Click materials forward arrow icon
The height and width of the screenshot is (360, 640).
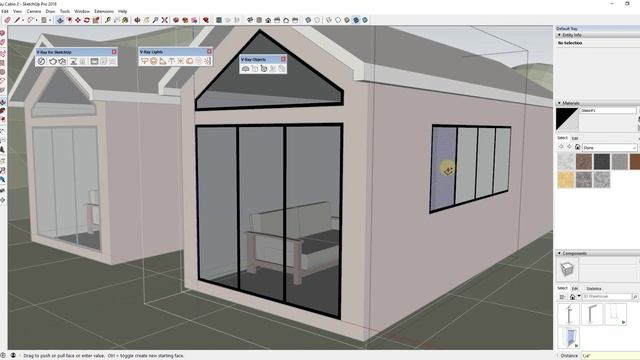pos(569,147)
